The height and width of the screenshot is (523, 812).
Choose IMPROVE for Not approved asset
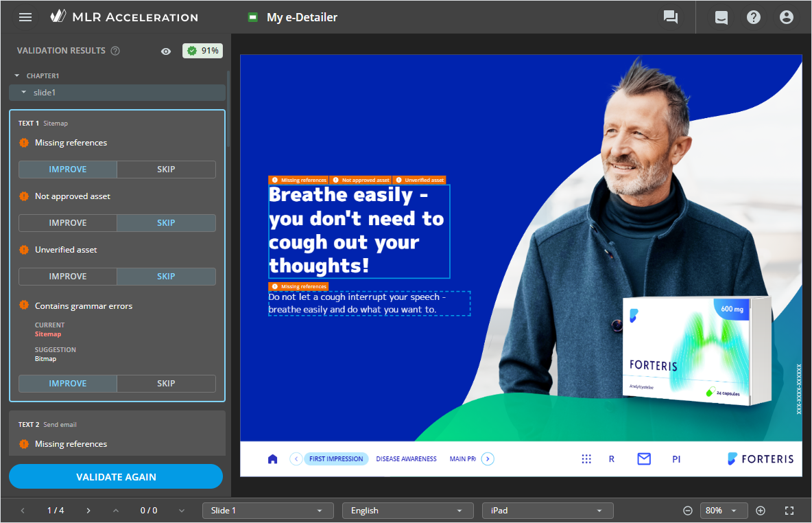point(68,223)
